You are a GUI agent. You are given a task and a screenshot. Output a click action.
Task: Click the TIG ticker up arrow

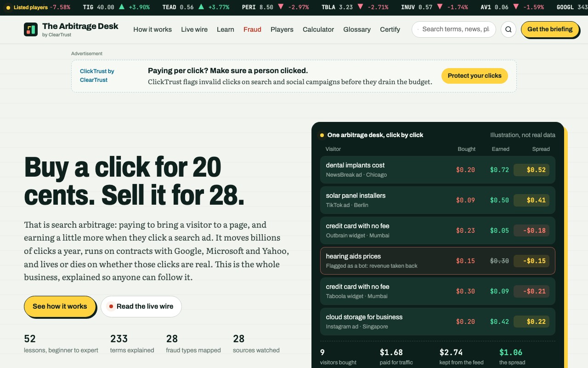(122, 7)
